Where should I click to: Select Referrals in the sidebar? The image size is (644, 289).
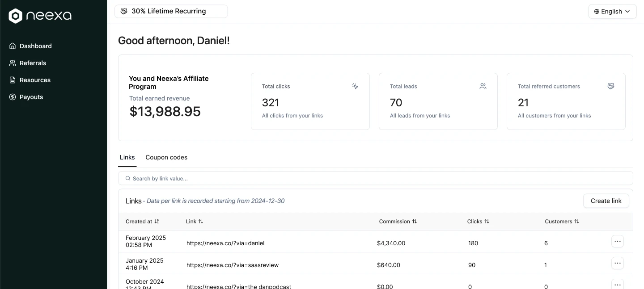pos(32,63)
